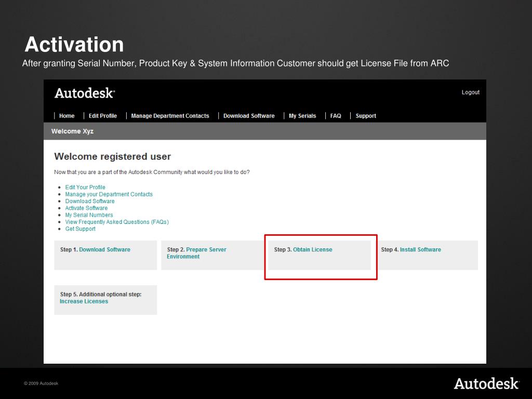The width and height of the screenshot is (532, 399).
Task: Open Manage Department Contacts nav item
Action: (170, 116)
